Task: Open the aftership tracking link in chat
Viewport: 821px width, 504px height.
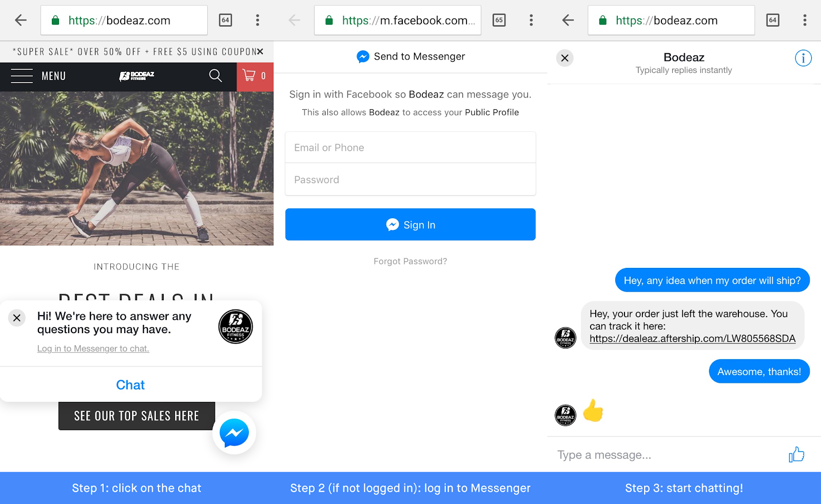Action: point(693,339)
